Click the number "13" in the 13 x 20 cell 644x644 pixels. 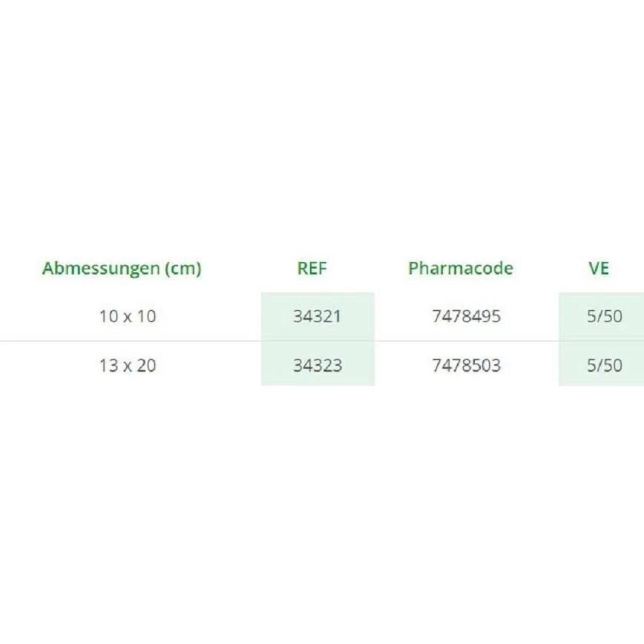(108, 366)
